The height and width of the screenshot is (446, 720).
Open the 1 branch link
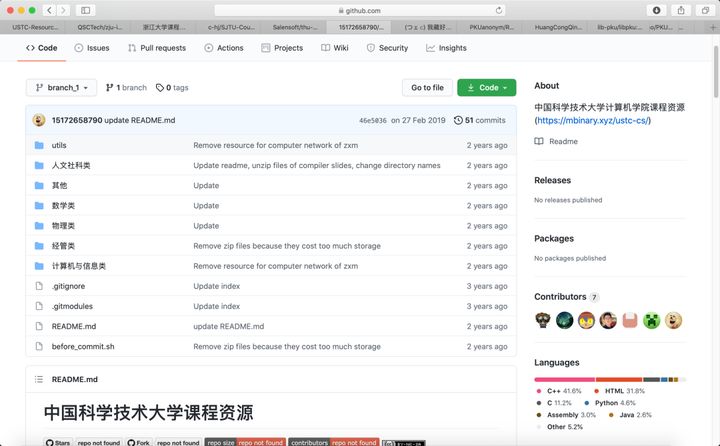click(x=126, y=88)
